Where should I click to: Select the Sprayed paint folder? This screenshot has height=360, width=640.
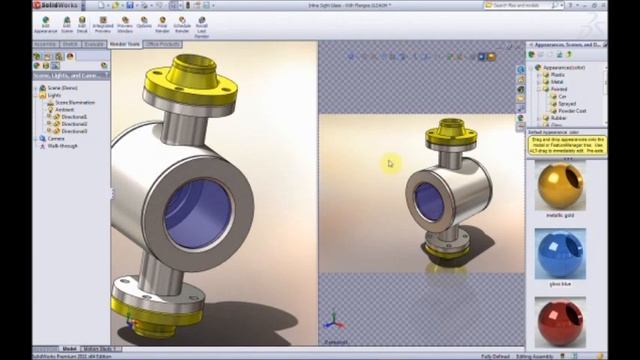tap(567, 104)
